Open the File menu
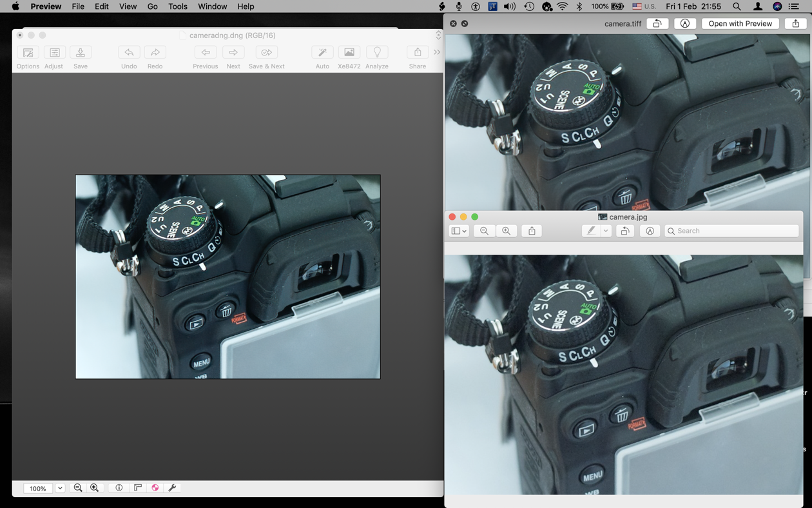The image size is (812, 508). click(78, 6)
